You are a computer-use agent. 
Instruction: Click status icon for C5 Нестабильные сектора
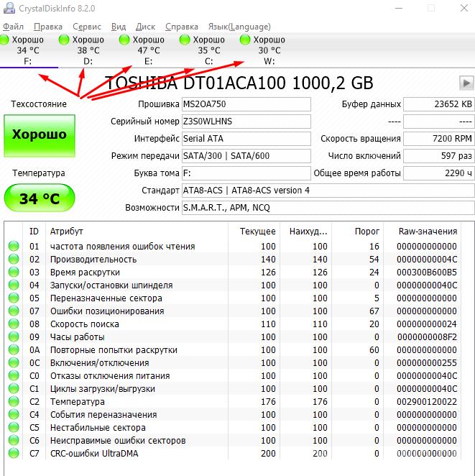point(14,427)
